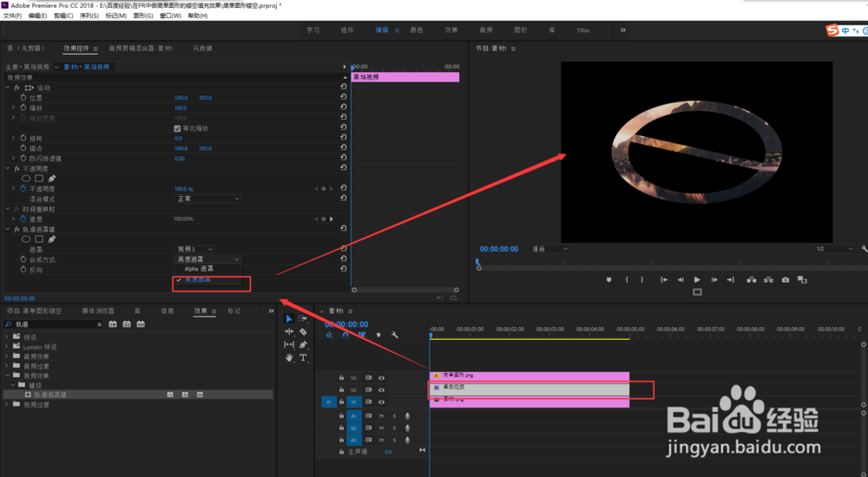Screen dimensions: 868x477
Task: Toggle Position animation stopwatch
Action: click(x=23, y=97)
